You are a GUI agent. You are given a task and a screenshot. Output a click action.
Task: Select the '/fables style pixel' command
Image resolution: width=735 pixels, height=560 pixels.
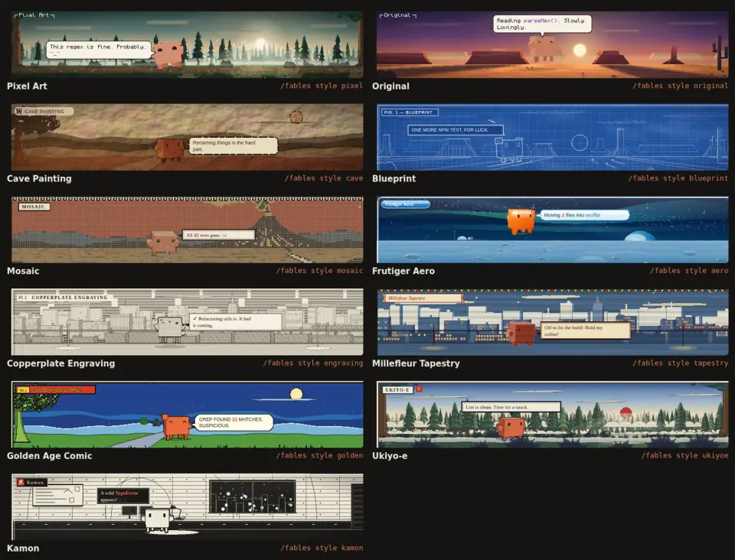click(x=322, y=86)
